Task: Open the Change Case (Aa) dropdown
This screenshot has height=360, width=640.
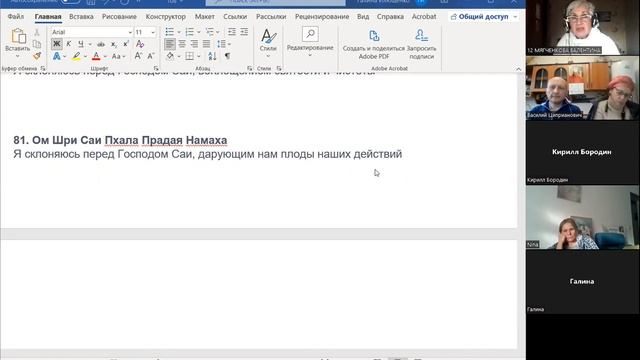Action: [x=118, y=56]
